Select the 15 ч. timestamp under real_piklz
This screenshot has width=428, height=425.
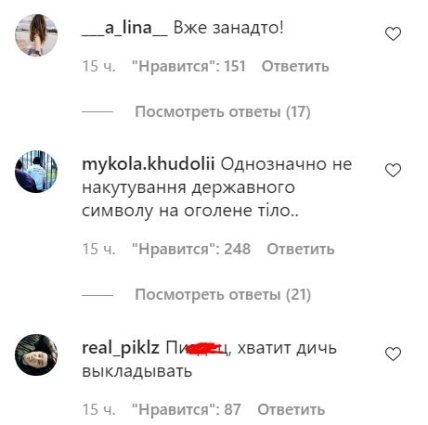[99, 409]
